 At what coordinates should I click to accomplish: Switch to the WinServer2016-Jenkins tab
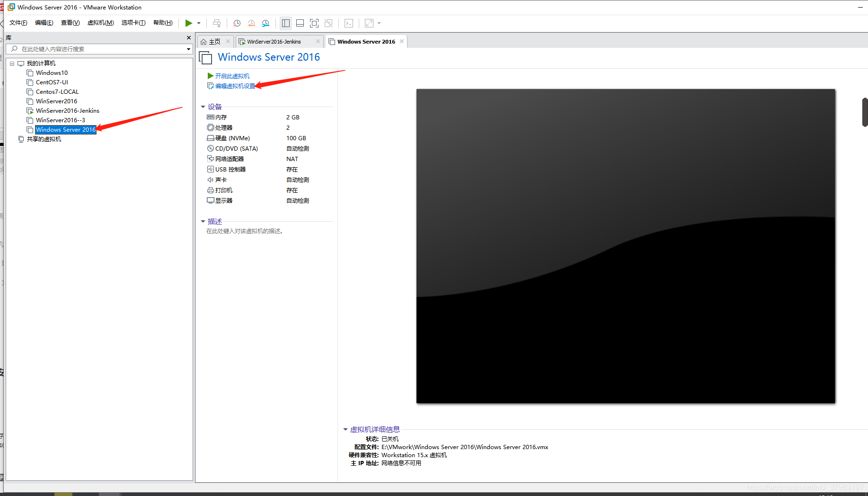coord(274,42)
